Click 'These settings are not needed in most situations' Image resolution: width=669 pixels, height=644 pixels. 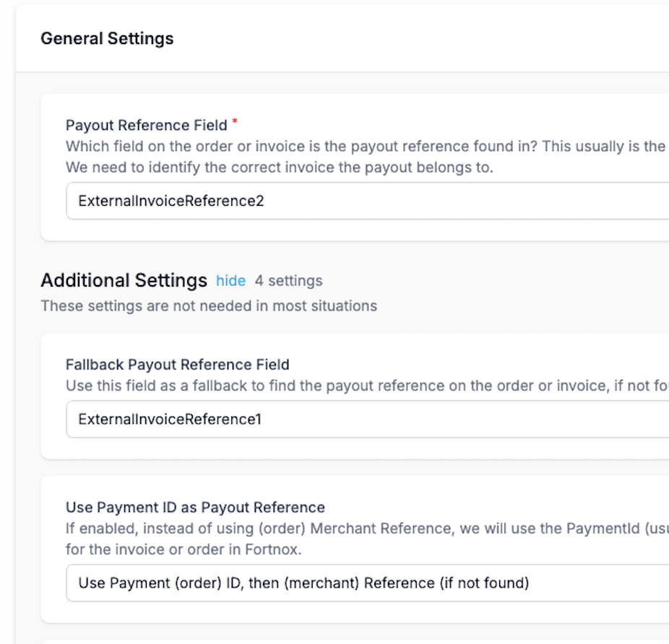tap(209, 306)
